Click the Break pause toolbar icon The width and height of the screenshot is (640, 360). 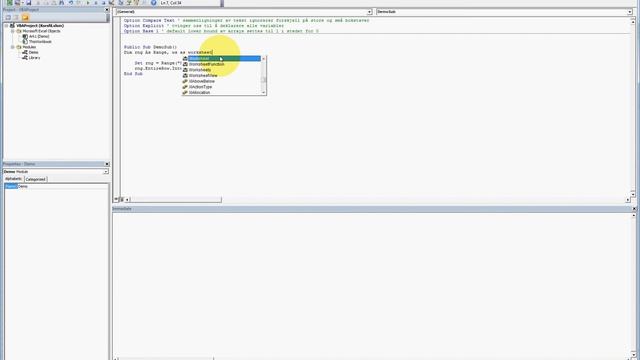[x=96, y=2]
